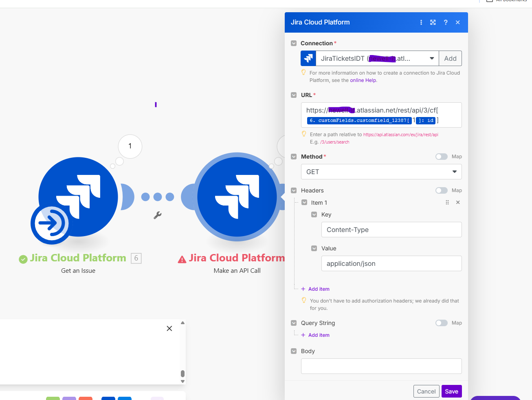The width and height of the screenshot is (532, 400).
Task: Open the JiraTicketsIDT connection dropdown
Action: [x=377, y=58]
